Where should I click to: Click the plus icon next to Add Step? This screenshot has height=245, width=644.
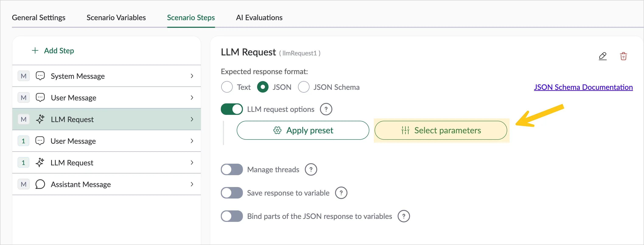click(35, 51)
